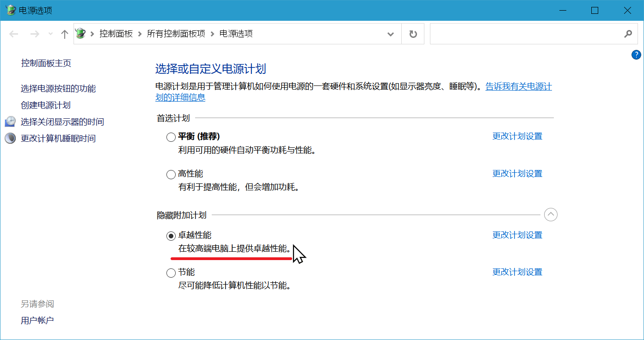Switch to the 节能 power plan
The image size is (644, 340).
pyautogui.click(x=171, y=273)
